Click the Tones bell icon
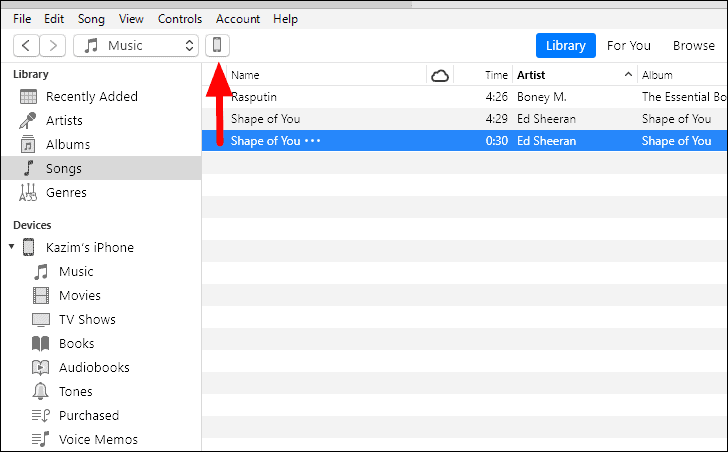 (x=41, y=391)
